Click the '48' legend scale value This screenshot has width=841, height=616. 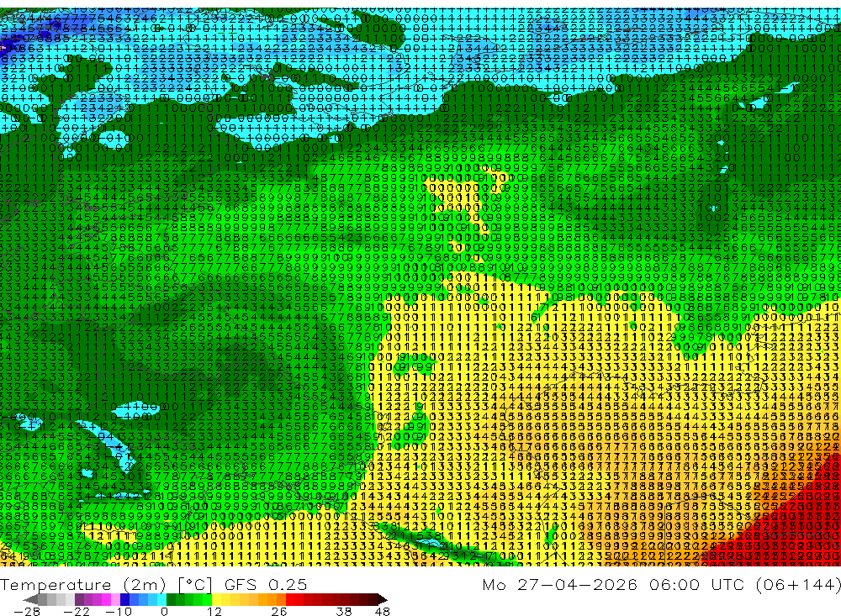pyautogui.click(x=383, y=611)
